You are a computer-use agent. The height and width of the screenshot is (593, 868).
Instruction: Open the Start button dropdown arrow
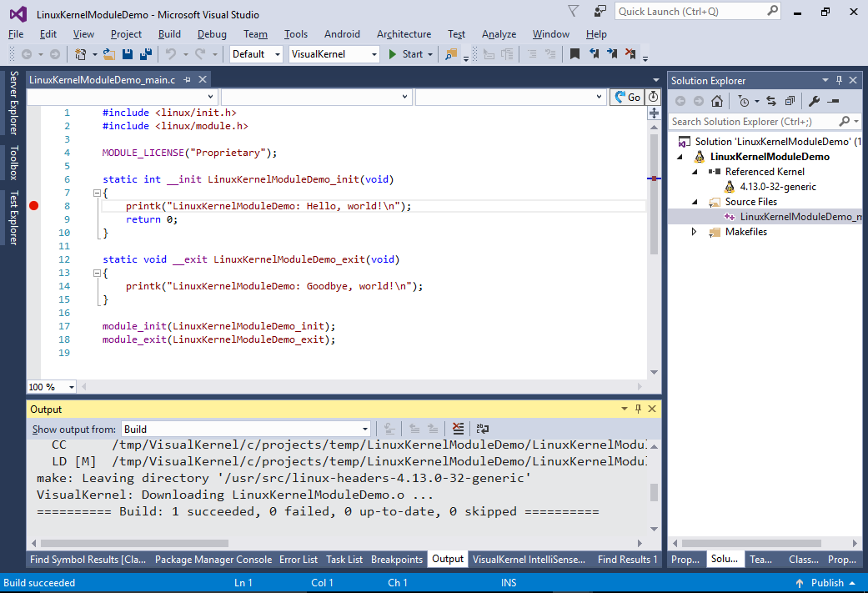430,54
